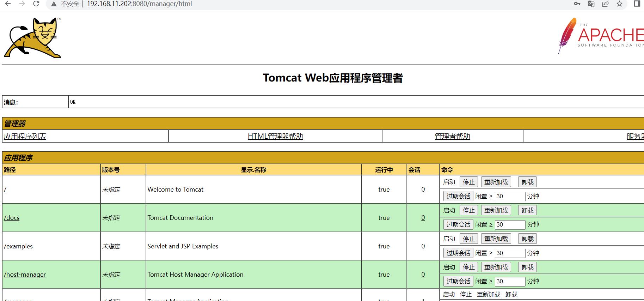The image size is (644, 301).
Task: Click sessions count for Tomcat Documentation
Action: point(423,218)
